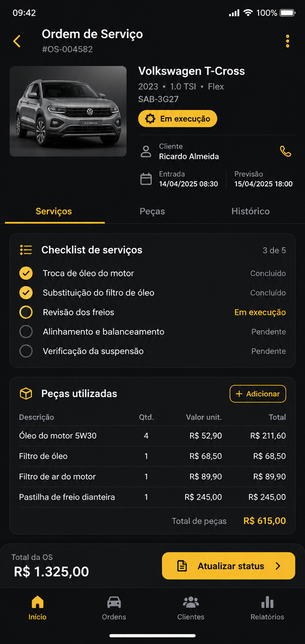This screenshot has height=644, width=305.
Task: Check Revisão dos freios item
Action: [x=26, y=312]
